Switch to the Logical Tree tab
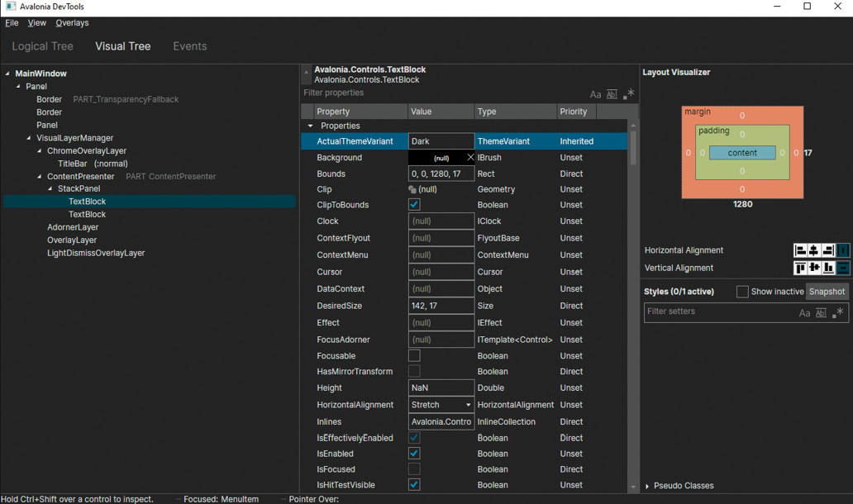Screen dimensions: 853x504 pyautogui.click(x=42, y=47)
